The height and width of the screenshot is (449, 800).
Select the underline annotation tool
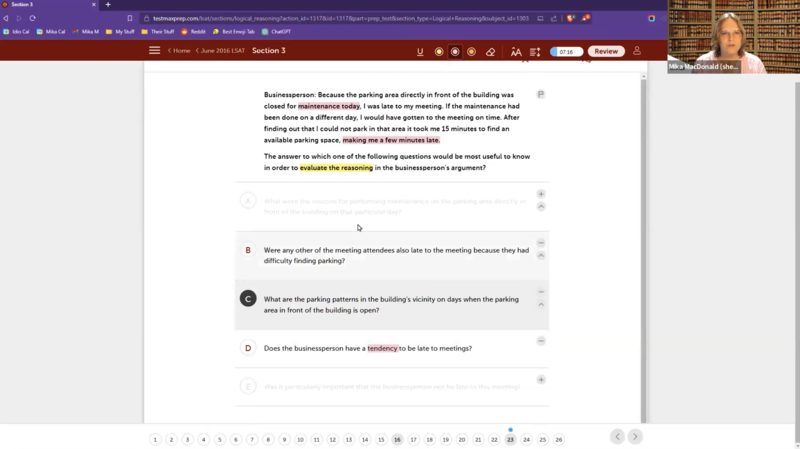pos(420,51)
